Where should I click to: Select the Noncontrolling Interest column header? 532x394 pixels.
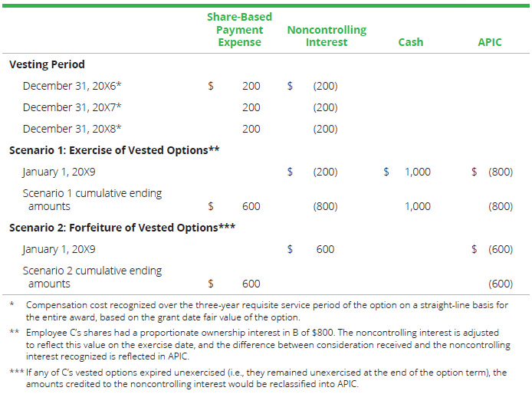point(327,36)
